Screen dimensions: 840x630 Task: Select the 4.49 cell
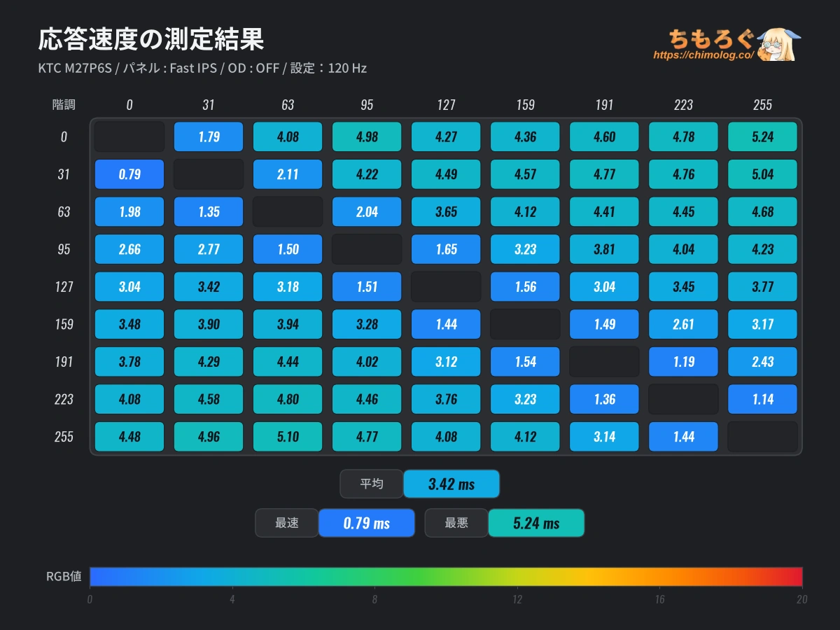click(446, 174)
